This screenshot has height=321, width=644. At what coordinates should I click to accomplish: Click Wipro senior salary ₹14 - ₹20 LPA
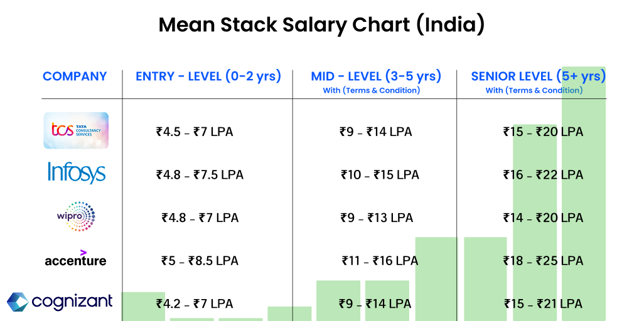tap(543, 218)
